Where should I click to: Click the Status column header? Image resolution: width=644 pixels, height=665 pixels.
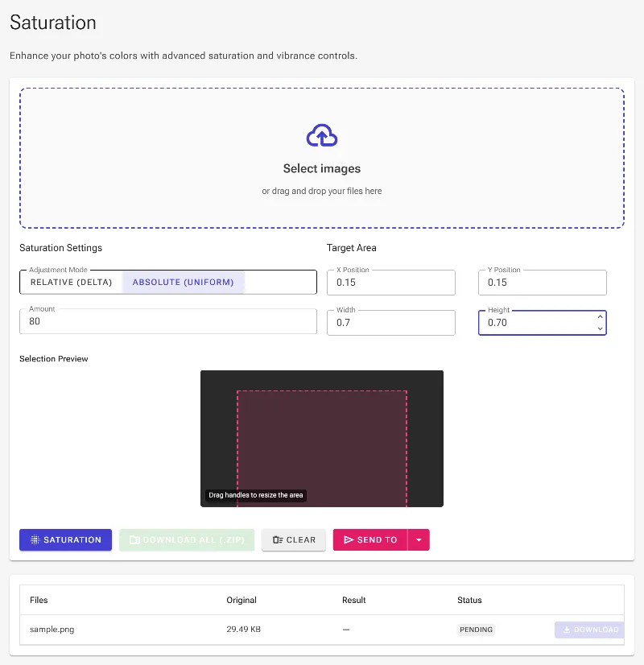coord(469,600)
